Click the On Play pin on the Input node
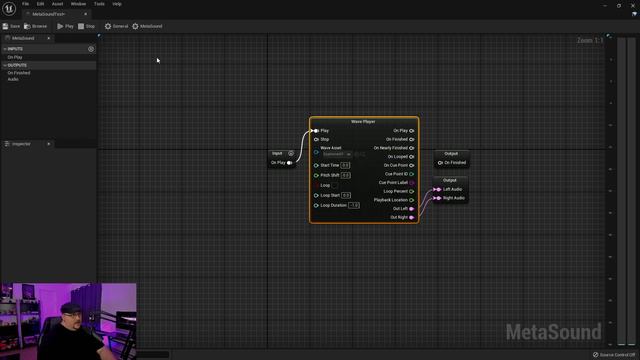Viewport: 640px width, 360px height. [x=289, y=163]
